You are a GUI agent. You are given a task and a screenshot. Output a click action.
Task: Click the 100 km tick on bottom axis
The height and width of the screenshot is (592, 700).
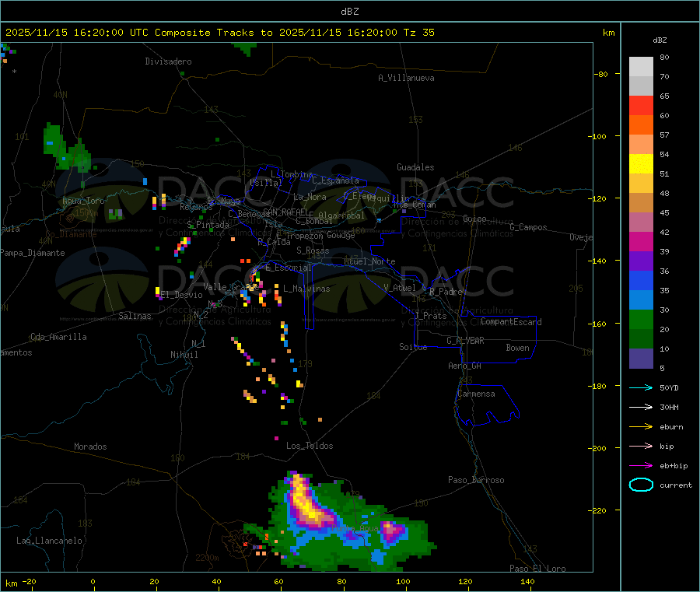point(403,581)
